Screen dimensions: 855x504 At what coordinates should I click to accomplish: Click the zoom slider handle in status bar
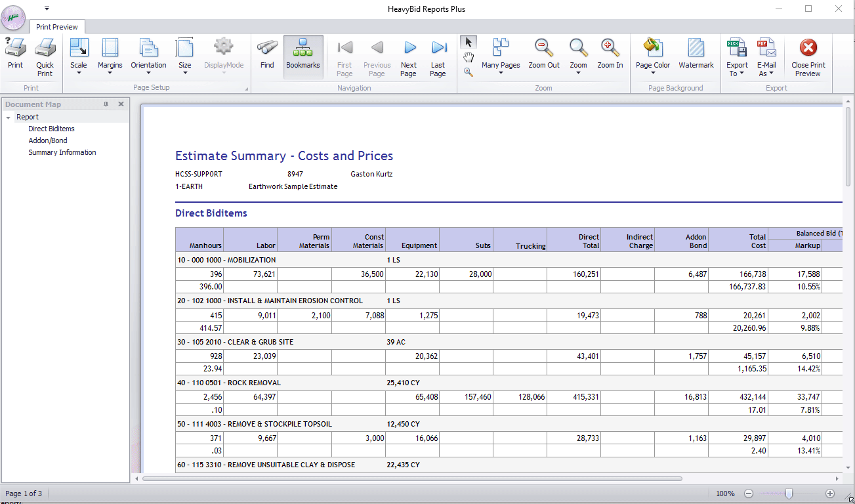point(789,493)
